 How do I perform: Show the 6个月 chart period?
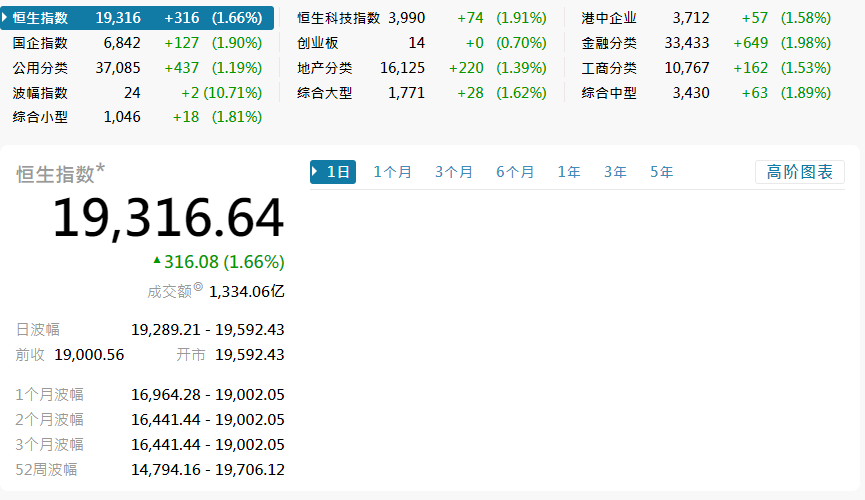click(515, 172)
